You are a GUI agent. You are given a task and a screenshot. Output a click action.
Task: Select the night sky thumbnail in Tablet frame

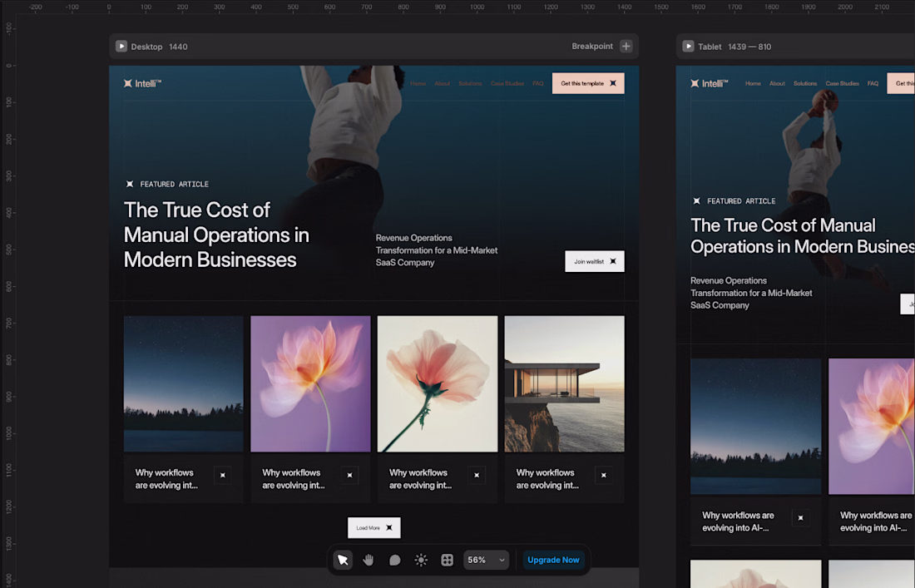(755, 427)
